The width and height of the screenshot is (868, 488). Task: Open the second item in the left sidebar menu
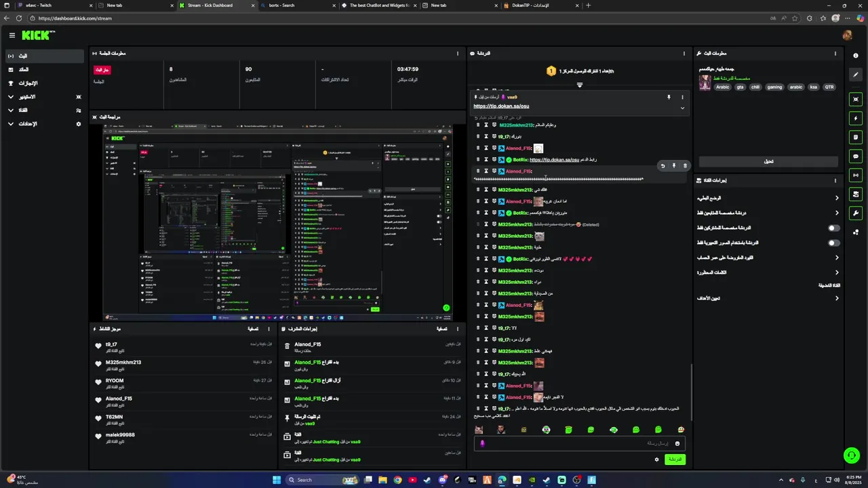pyautogui.click(x=44, y=70)
